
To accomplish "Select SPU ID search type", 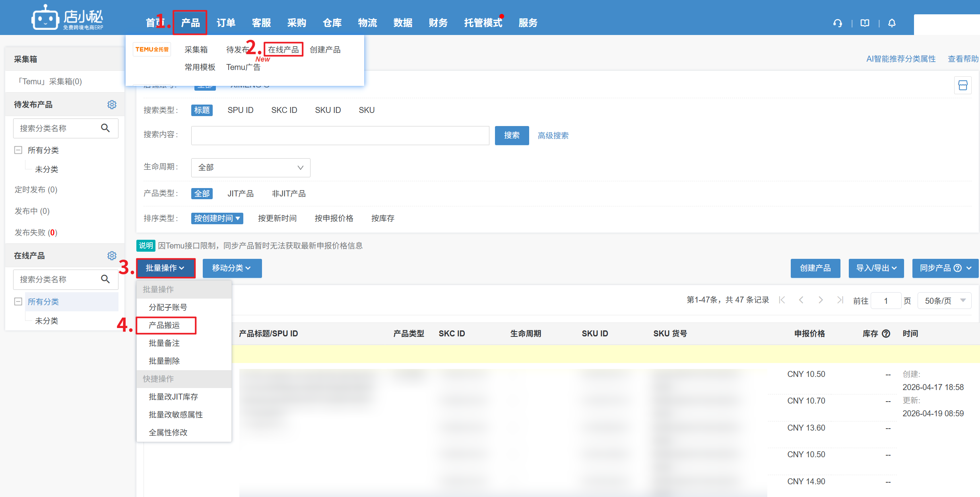I will [x=240, y=110].
